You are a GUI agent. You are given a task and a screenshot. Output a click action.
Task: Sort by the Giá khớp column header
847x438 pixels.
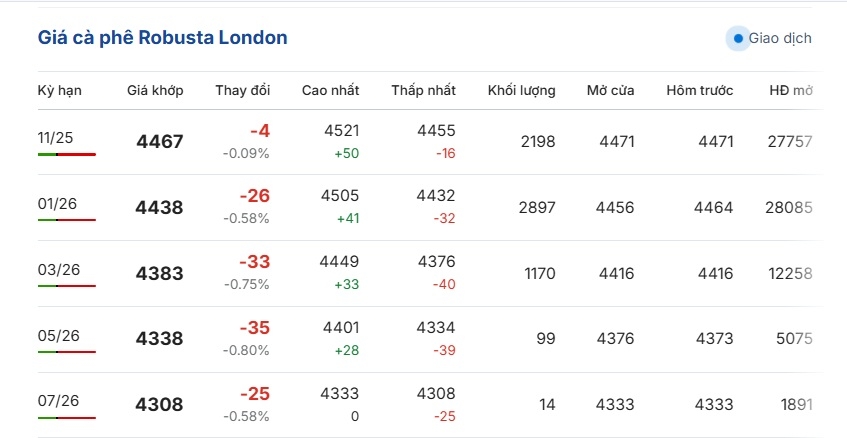pyautogui.click(x=155, y=91)
